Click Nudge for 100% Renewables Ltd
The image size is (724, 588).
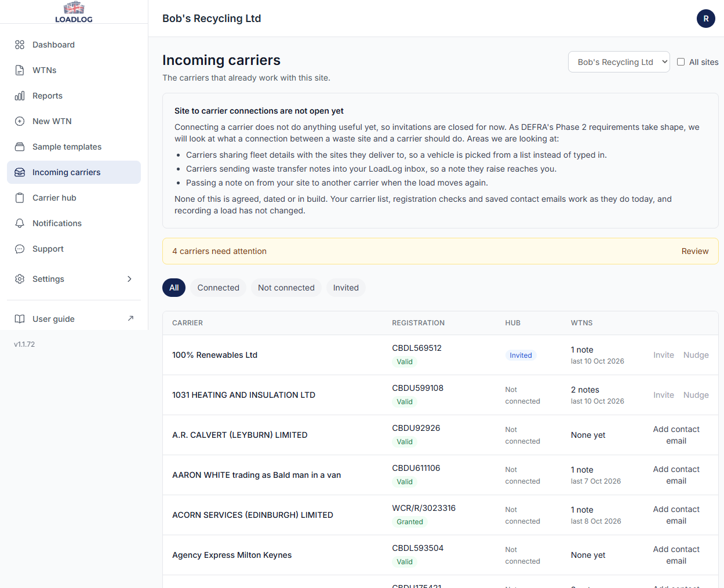click(x=696, y=355)
